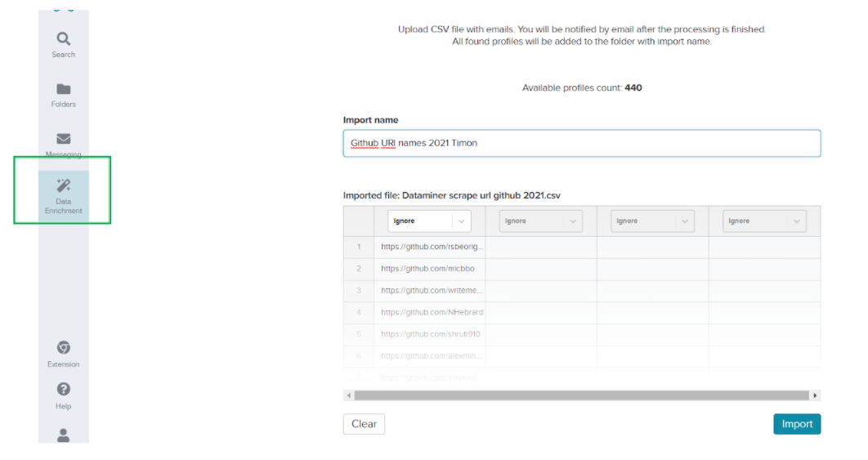Screen dimensions: 868x460
Task: Select the cell https://github.com/rsbeorig...
Action: point(430,247)
